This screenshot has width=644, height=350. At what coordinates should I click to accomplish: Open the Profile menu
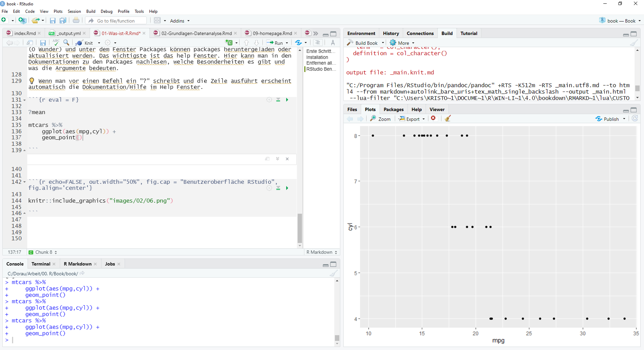pos(123,11)
